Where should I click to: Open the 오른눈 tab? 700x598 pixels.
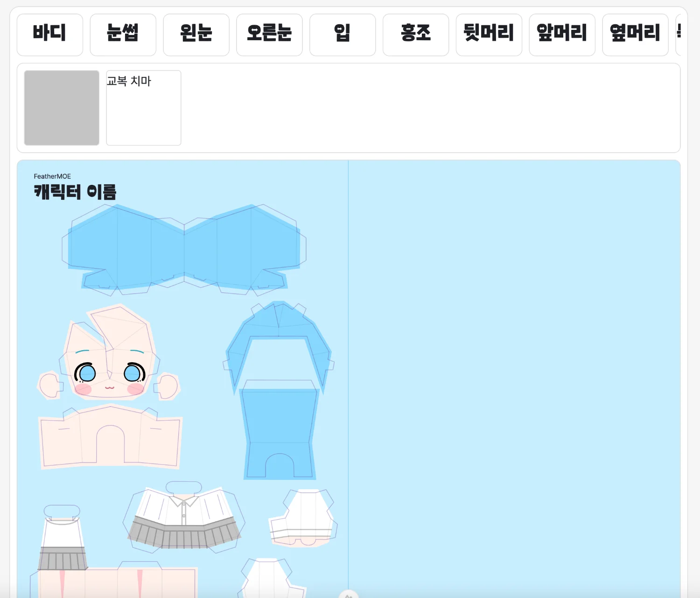269,35
